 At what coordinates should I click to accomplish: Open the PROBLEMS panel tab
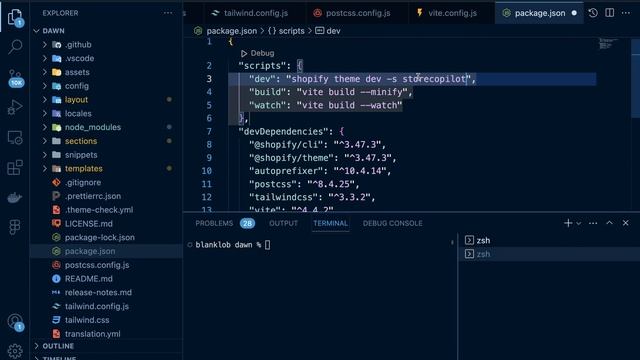225,223
